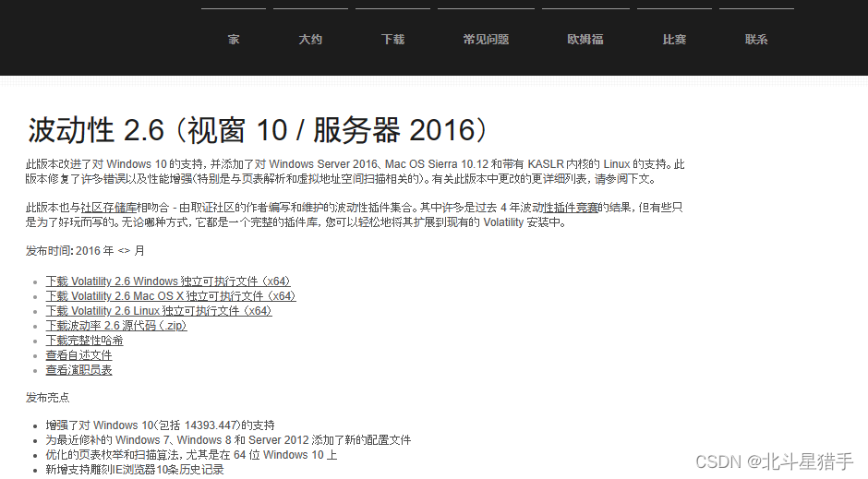Click the bullet about Server 2012 配置文件

click(x=228, y=439)
